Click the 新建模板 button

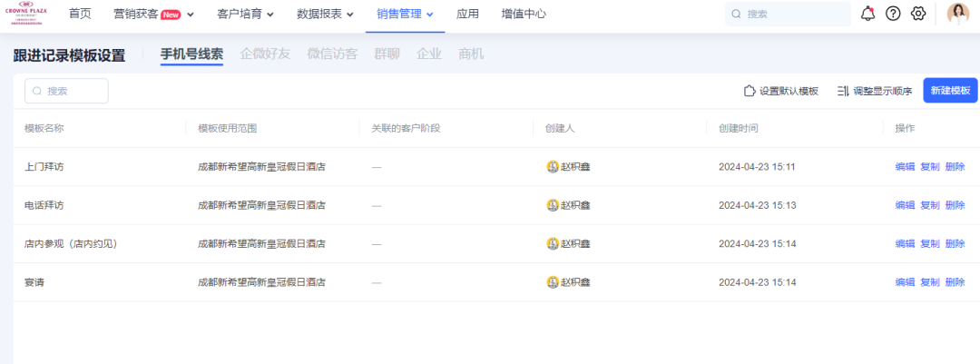point(950,91)
